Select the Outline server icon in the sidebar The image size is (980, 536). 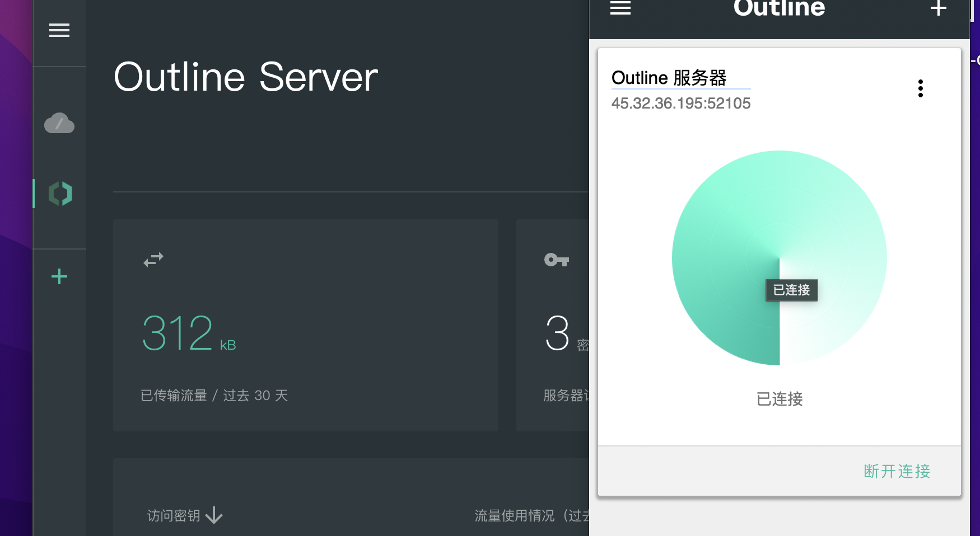click(59, 194)
